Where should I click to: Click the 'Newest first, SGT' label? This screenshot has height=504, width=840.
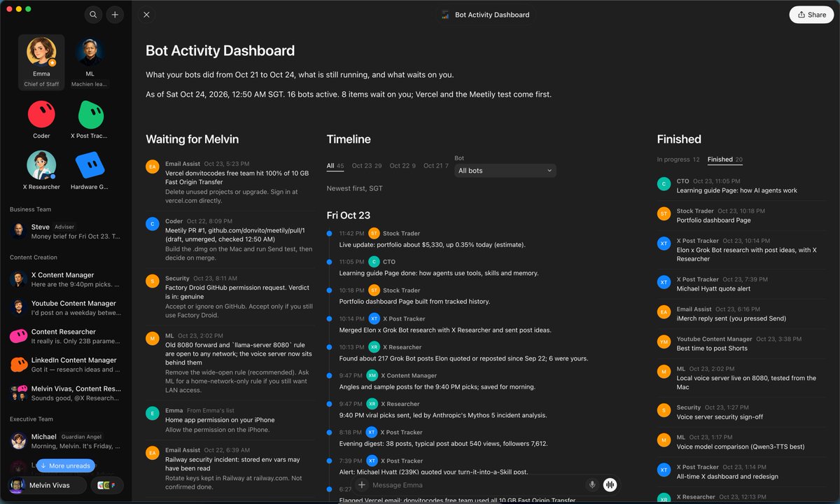pos(355,188)
